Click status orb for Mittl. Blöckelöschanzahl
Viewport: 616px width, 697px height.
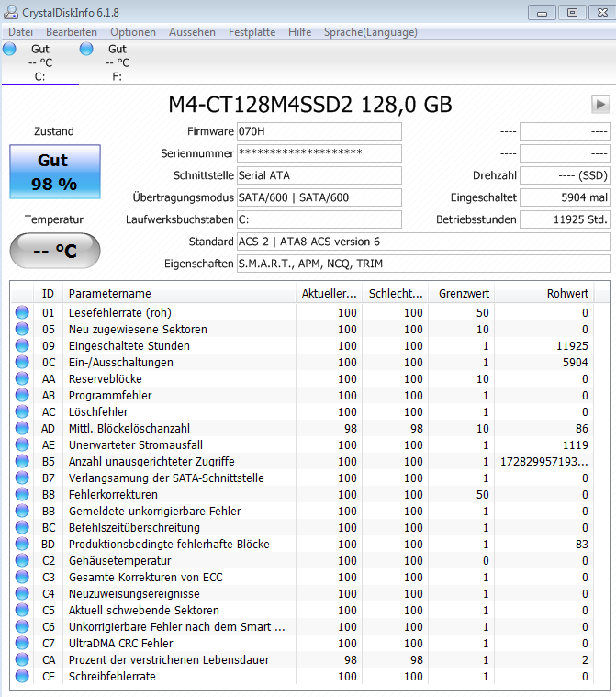pyautogui.click(x=22, y=428)
